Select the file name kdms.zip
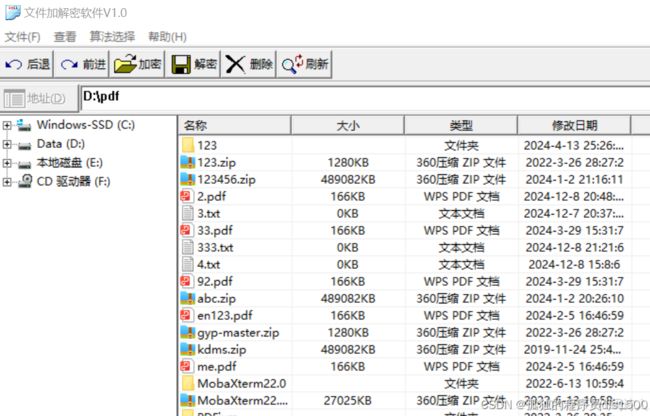Viewport: 650px width, 416px height. 221,349
